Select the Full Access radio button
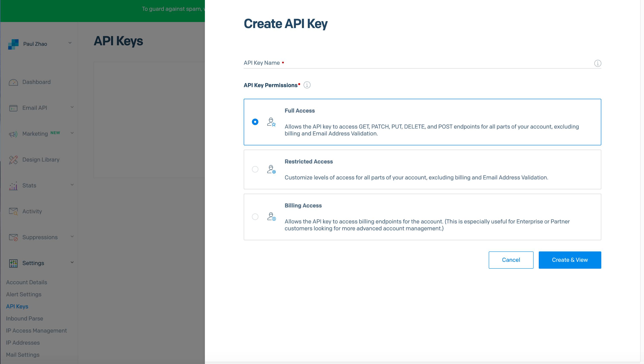Screen dimensions: 644x364 255,122
